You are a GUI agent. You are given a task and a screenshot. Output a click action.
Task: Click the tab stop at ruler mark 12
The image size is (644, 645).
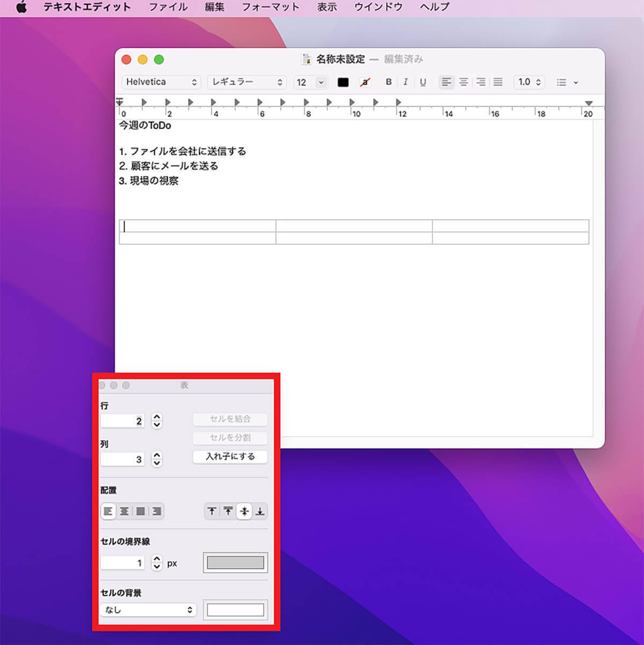(398, 102)
